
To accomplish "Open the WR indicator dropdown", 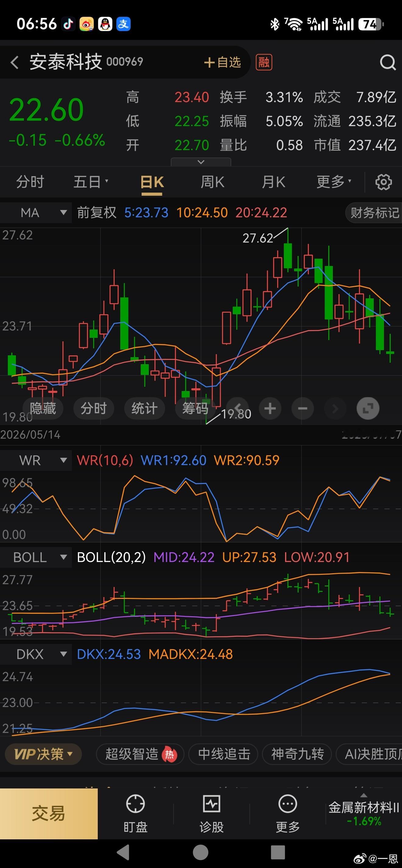I will pyautogui.click(x=36, y=460).
